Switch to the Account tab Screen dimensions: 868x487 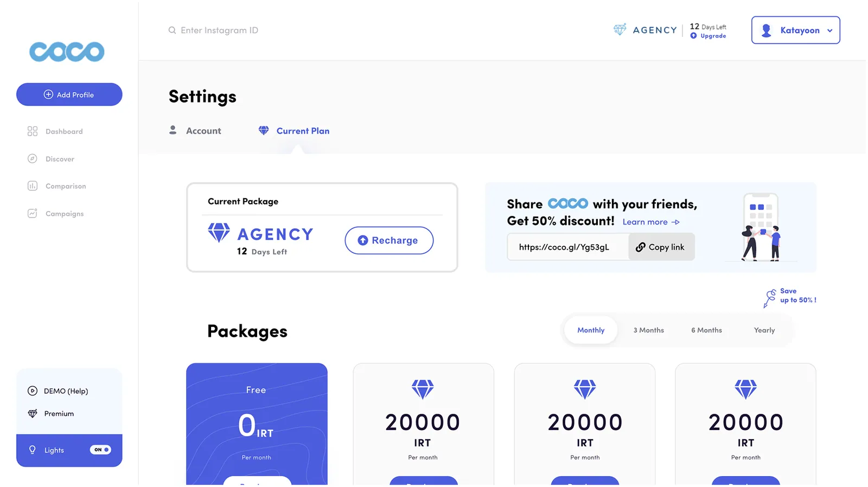(195, 131)
